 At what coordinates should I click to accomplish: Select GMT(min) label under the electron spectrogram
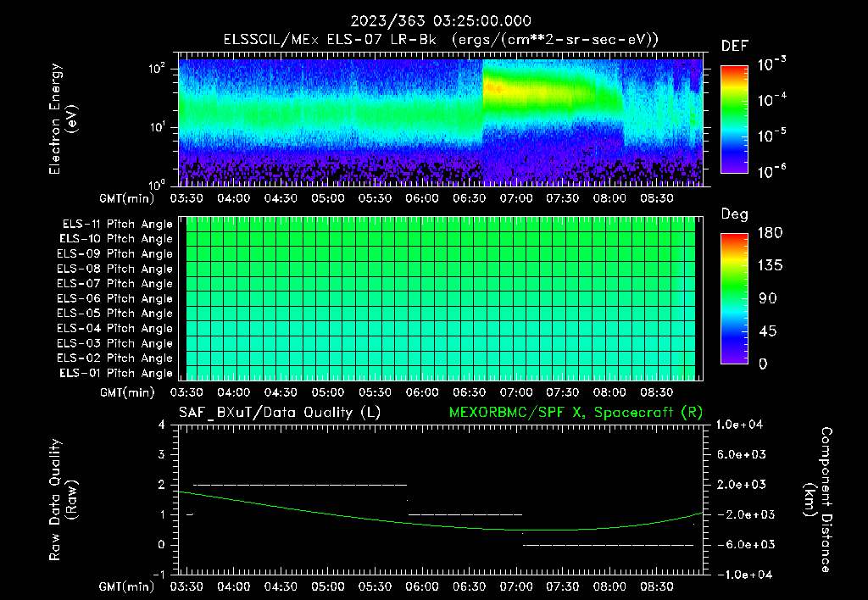127,198
